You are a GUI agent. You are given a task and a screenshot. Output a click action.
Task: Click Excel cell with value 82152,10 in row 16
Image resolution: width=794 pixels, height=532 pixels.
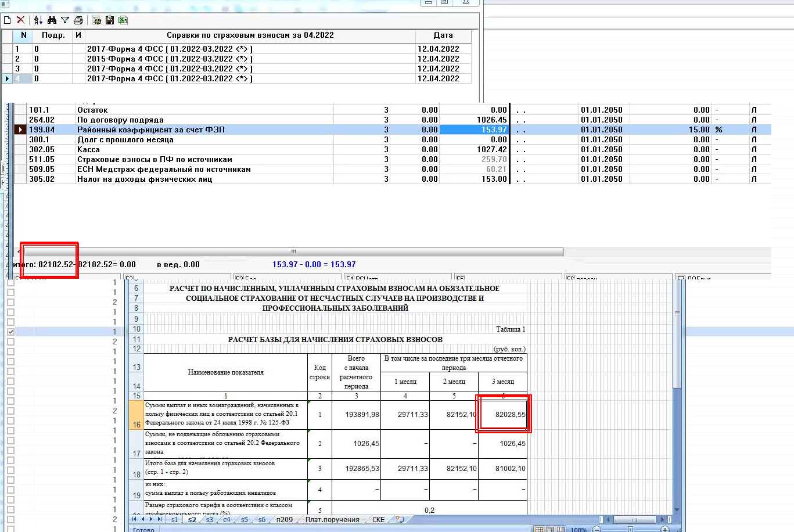pos(454,415)
